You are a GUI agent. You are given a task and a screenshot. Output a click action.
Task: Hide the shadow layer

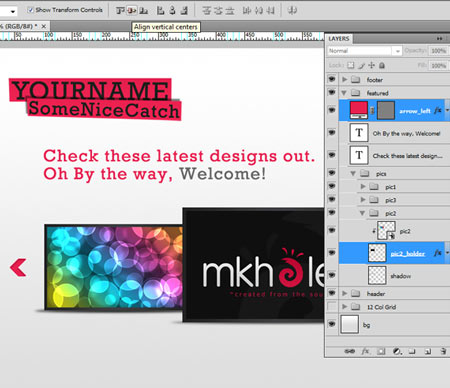click(x=332, y=275)
